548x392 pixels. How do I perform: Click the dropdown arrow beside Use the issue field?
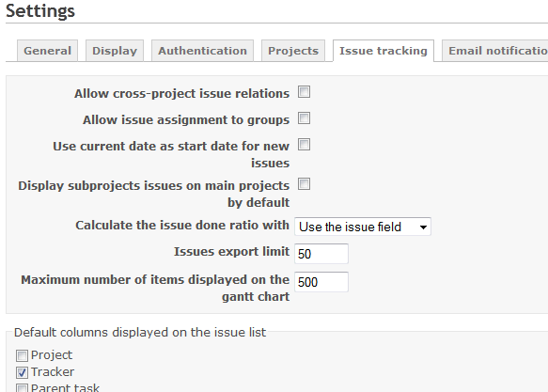click(x=423, y=227)
